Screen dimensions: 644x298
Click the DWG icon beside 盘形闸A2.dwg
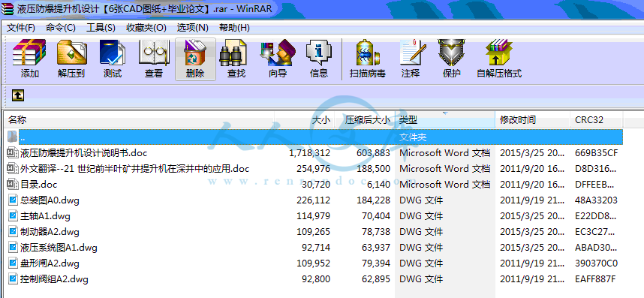[x=14, y=263]
